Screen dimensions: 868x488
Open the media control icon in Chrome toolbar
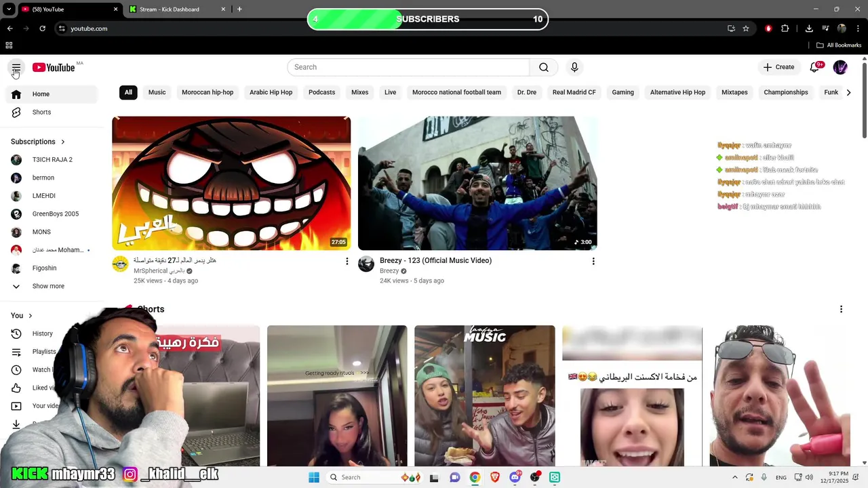point(825,28)
